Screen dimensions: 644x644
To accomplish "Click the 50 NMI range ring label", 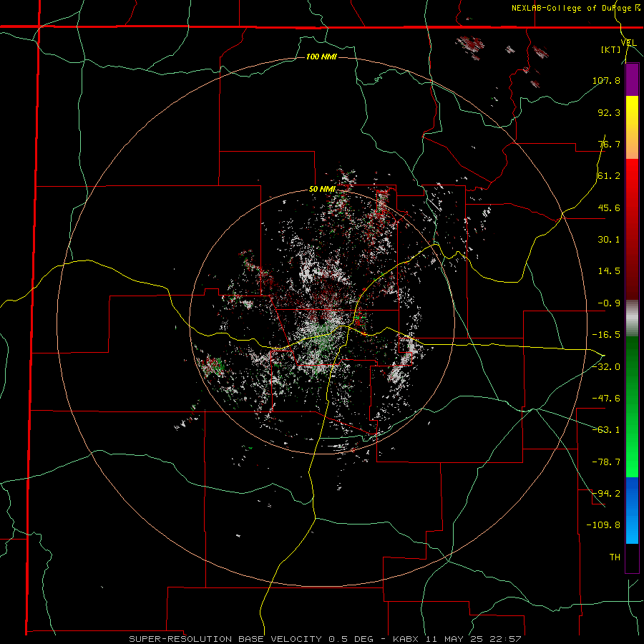I will pyautogui.click(x=322, y=190).
